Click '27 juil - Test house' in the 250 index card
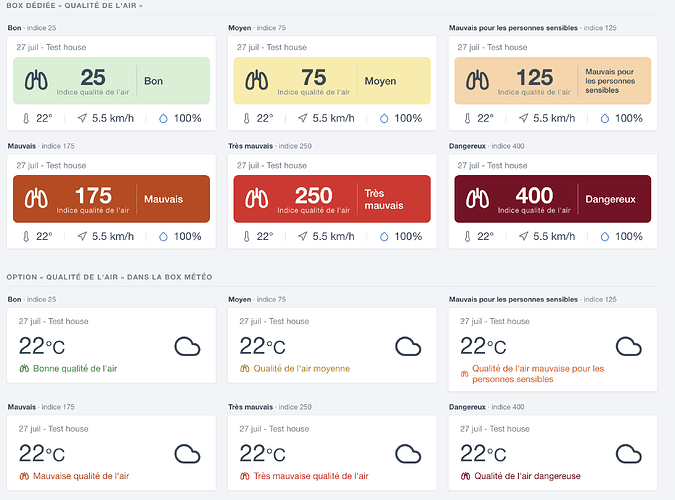 tap(272, 165)
